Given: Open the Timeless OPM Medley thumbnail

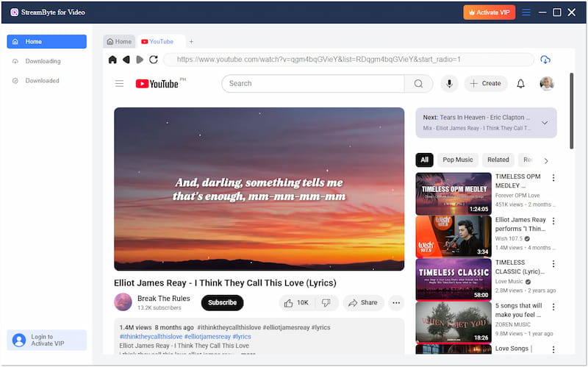Looking at the screenshot, I should tap(453, 193).
